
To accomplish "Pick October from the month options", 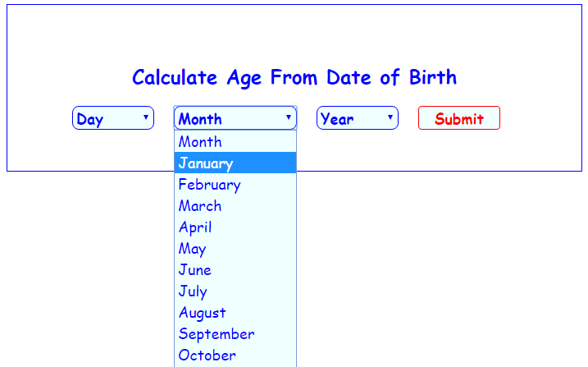I will click(x=235, y=355).
